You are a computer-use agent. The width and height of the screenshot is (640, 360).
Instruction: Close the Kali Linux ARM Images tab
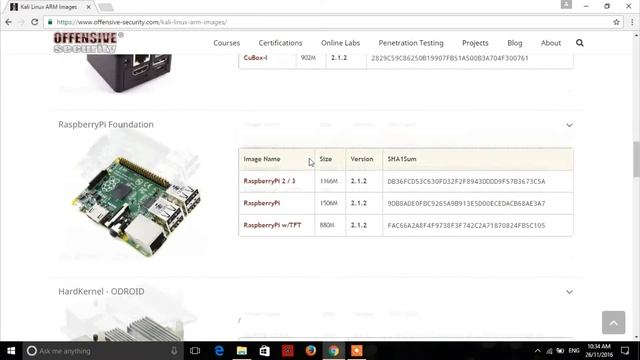tap(88, 7)
